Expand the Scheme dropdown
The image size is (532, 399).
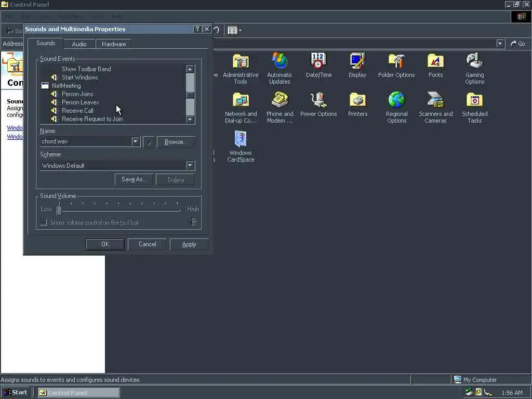(x=190, y=166)
